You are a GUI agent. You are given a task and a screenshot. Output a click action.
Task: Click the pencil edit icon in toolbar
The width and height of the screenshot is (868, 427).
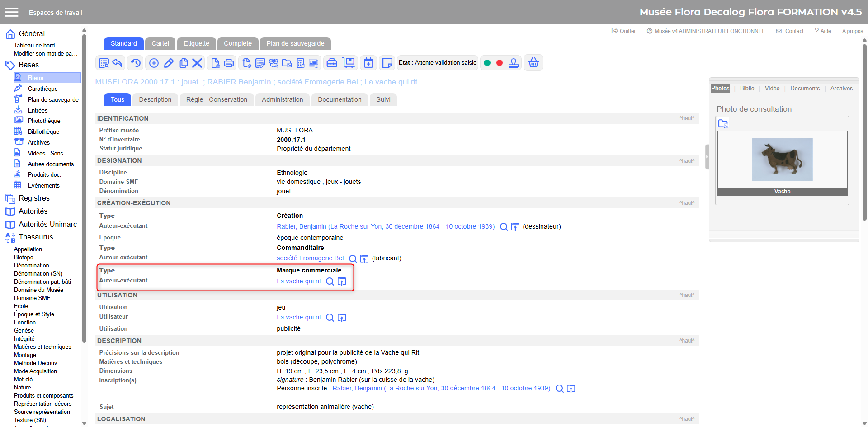point(169,63)
